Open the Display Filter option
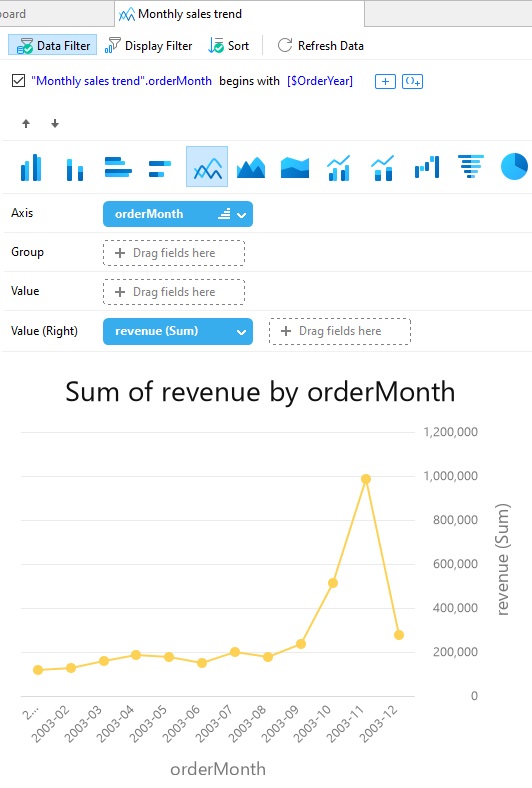The height and width of the screenshot is (788, 532). click(x=148, y=46)
